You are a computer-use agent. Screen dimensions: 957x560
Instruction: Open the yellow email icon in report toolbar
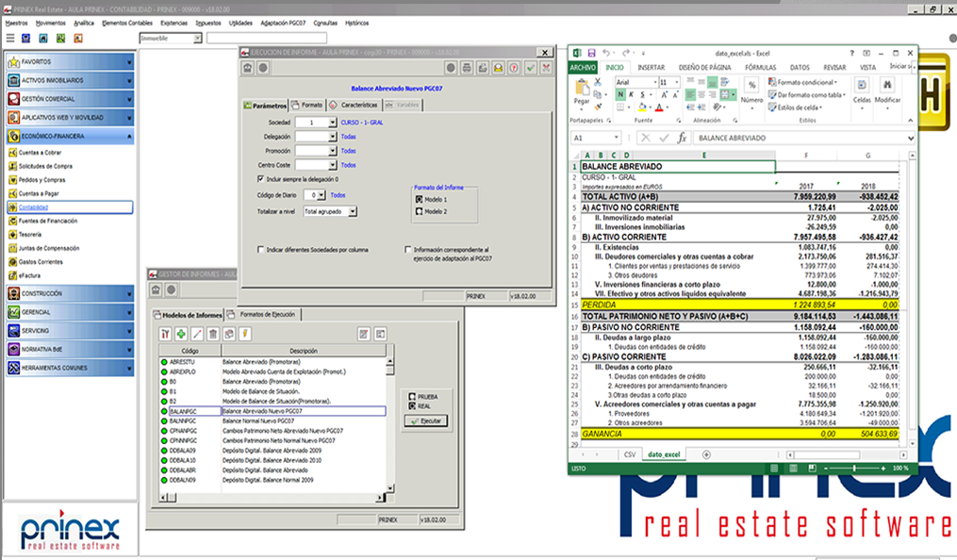(x=498, y=69)
